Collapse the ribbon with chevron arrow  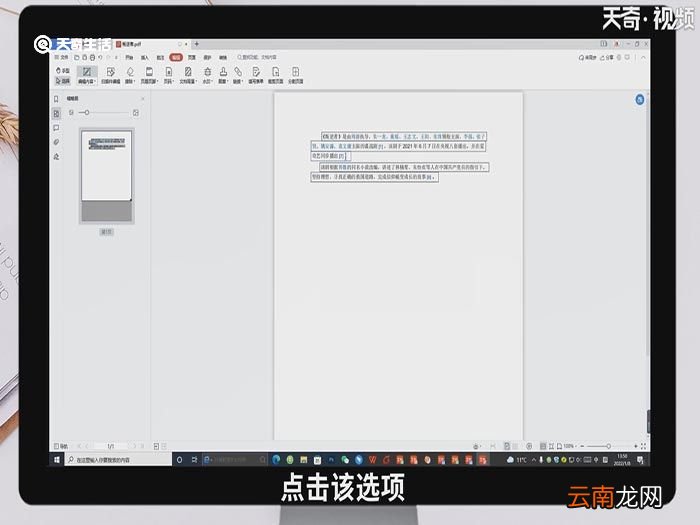click(x=643, y=58)
